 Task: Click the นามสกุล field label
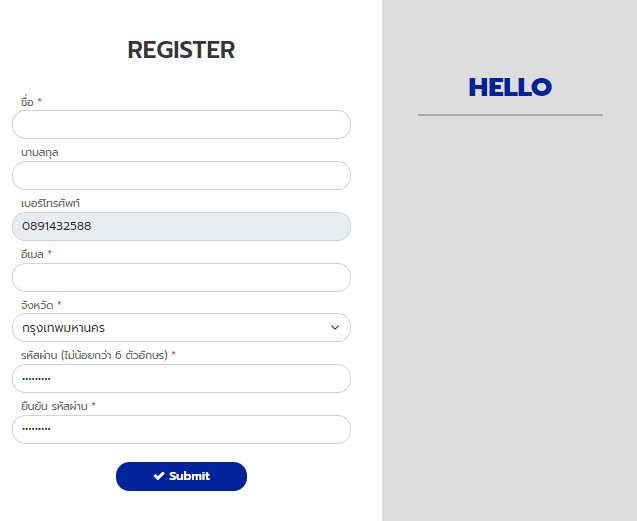point(40,153)
